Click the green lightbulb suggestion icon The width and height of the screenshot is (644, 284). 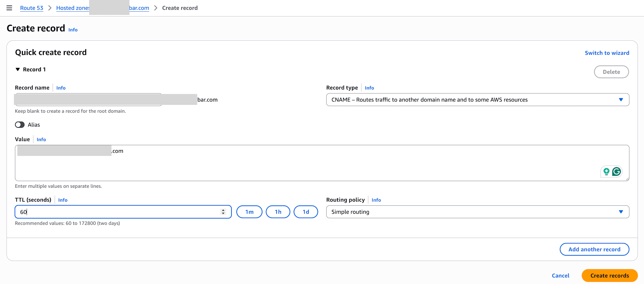click(x=606, y=172)
